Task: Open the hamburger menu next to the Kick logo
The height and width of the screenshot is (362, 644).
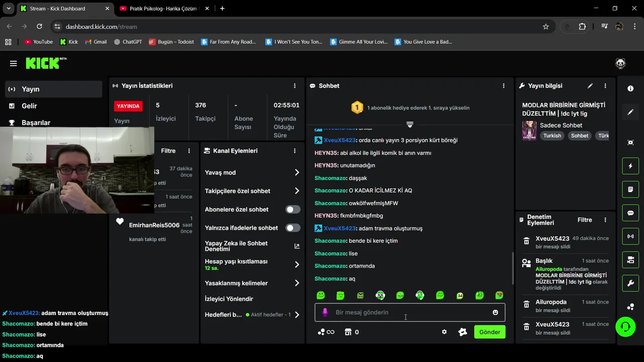Action: pos(13,63)
